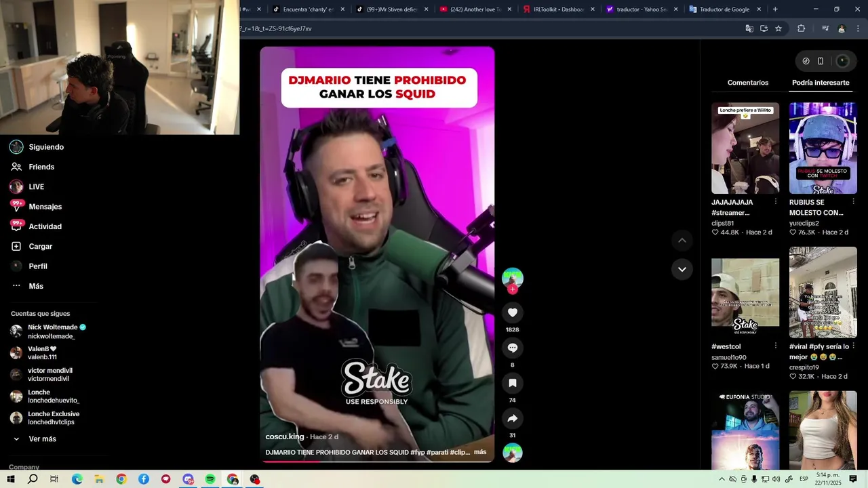
Task: Open the 'RUBIUS SE MOLESTO' video thumbnail
Action: (823, 148)
